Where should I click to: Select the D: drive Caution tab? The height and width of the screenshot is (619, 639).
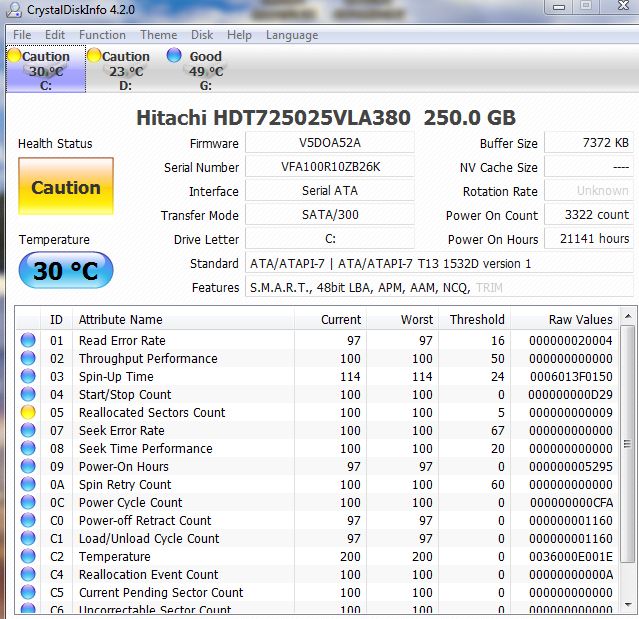(126, 69)
